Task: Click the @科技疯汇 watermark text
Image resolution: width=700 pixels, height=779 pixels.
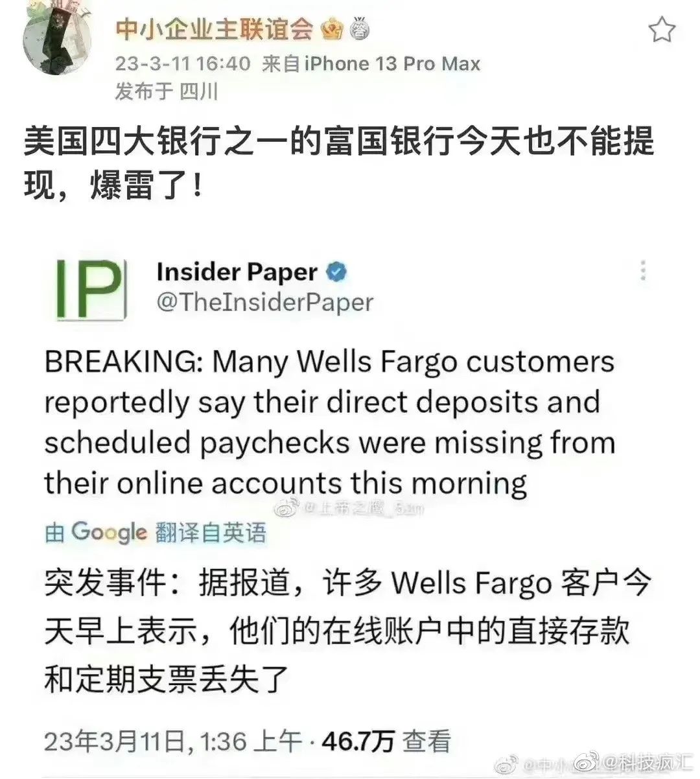Action: [649, 761]
